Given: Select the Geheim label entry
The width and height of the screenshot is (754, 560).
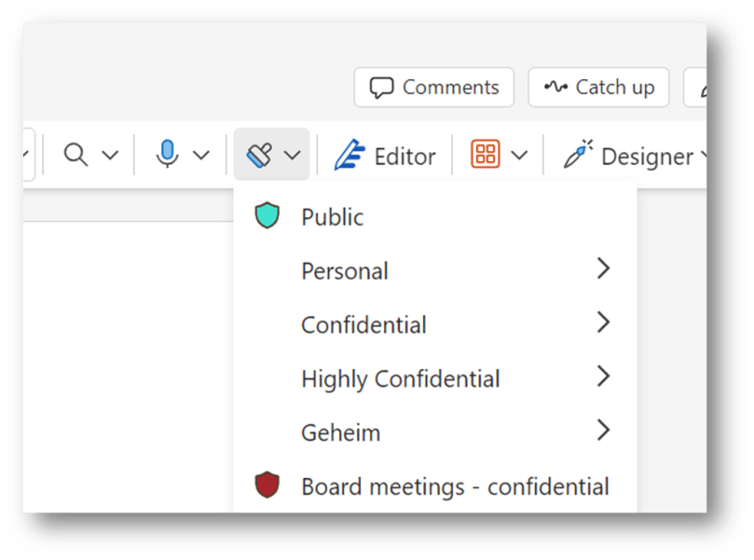Looking at the screenshot, I should [x=340, y=431].
